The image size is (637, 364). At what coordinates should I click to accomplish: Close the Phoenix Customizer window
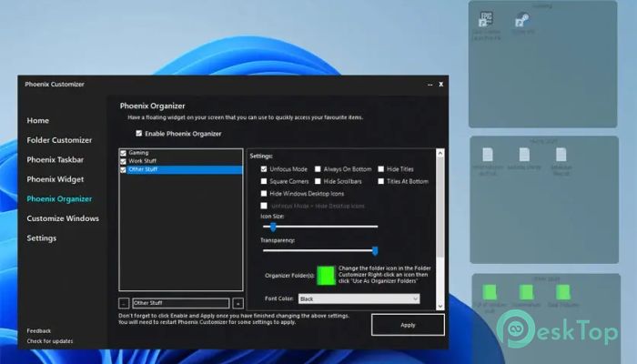(x=440, y=85)
